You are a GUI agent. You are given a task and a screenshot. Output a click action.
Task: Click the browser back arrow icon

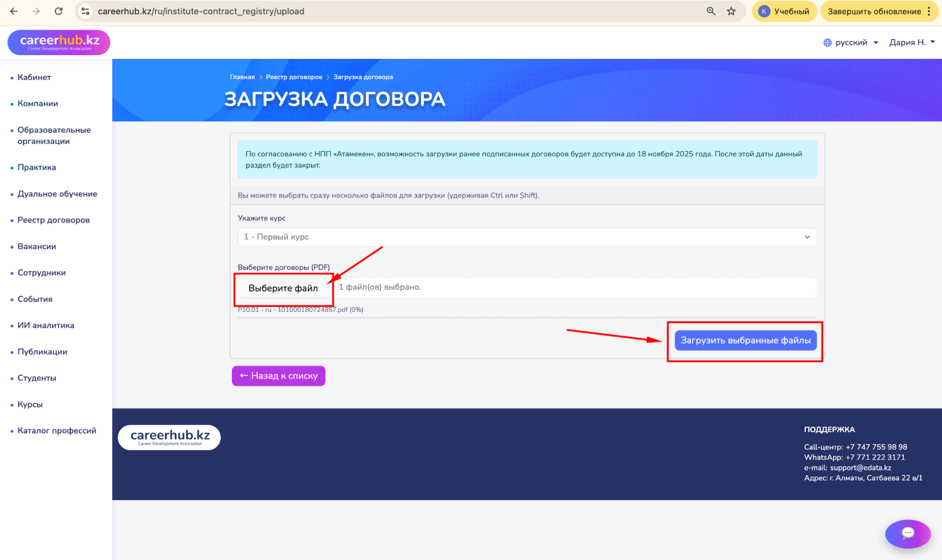14,11
